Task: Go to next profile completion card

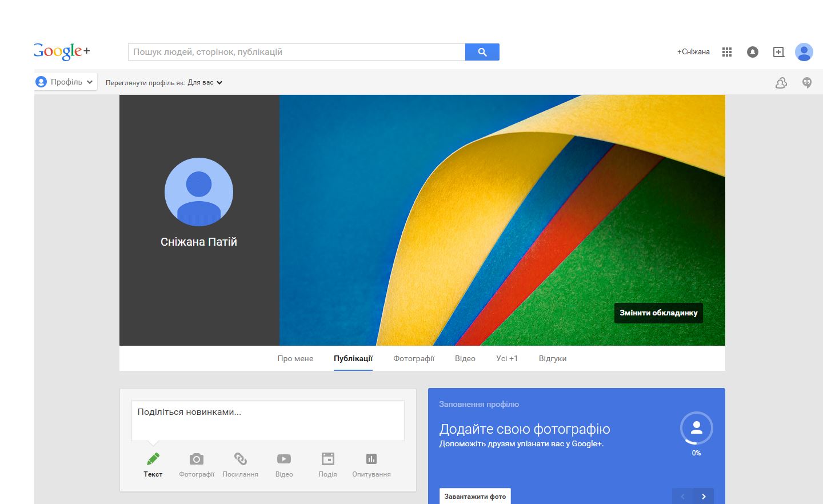Action: (704, 497)
